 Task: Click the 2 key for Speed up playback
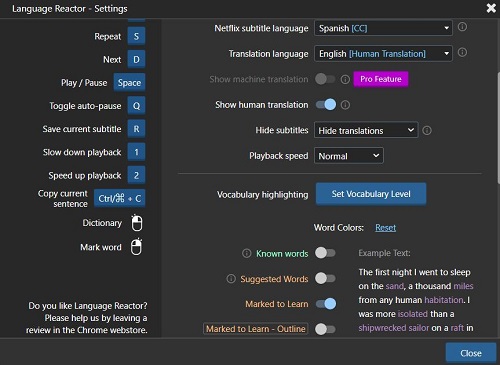tap(136, 175)
